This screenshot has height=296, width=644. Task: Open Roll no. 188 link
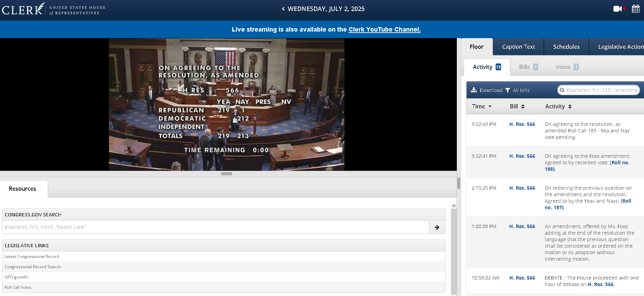[x=587, y=166]
